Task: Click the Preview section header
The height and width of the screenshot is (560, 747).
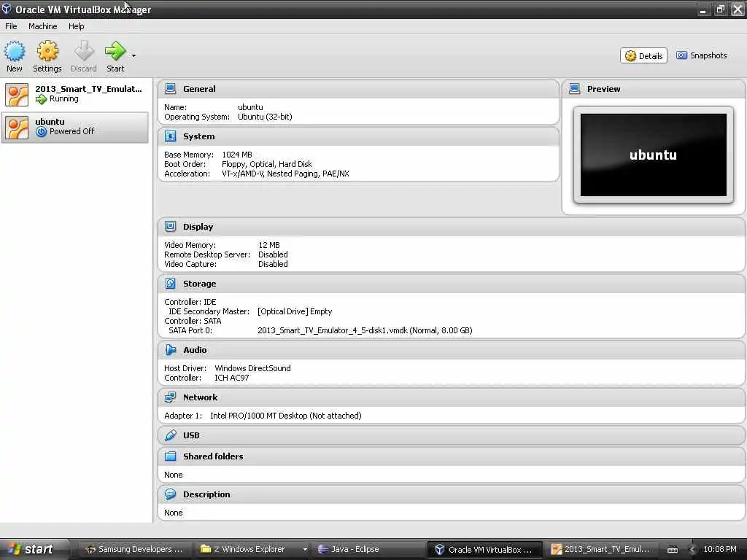Action: point(603,89)
